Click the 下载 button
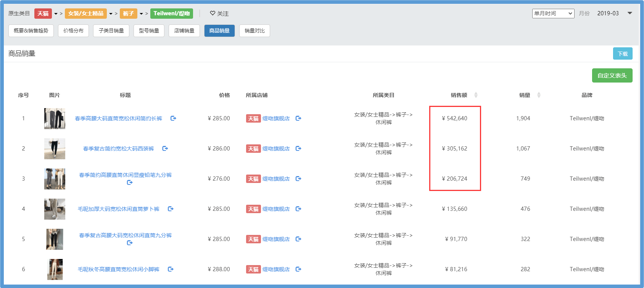 tap(623, 53)
